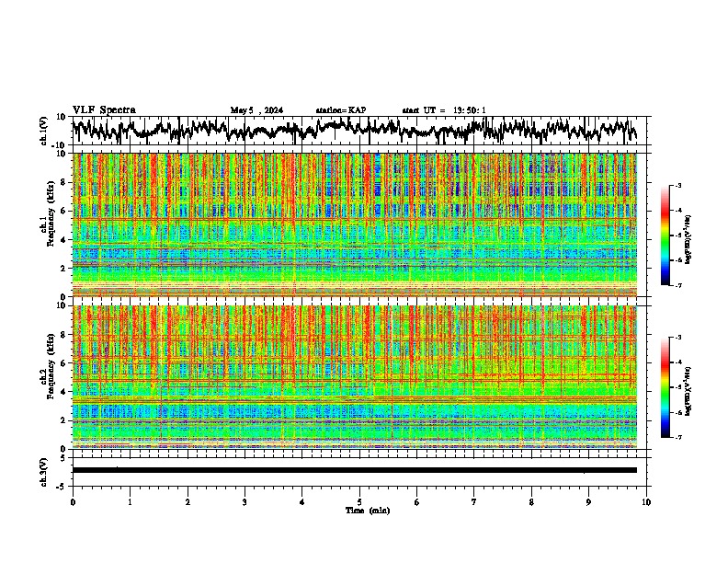Click the ch.2 PSD color scale bar
Screen dimensions: 728x563
(665, 387)
